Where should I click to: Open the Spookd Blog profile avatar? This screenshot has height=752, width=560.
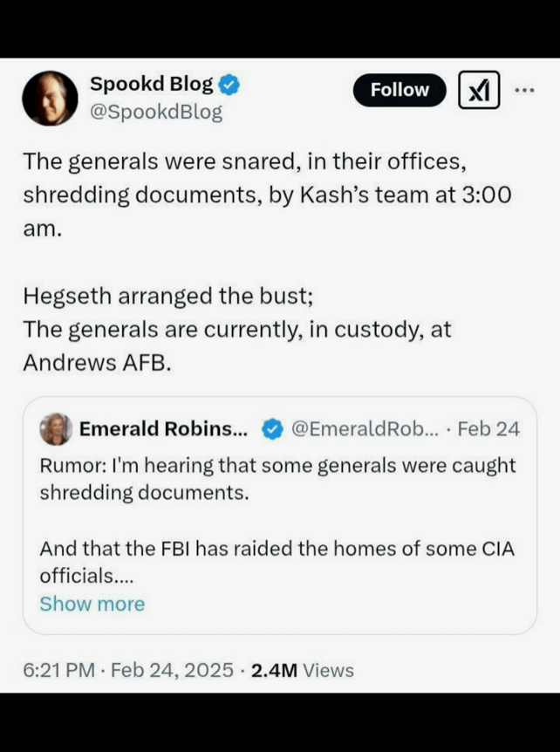[50, 98]
